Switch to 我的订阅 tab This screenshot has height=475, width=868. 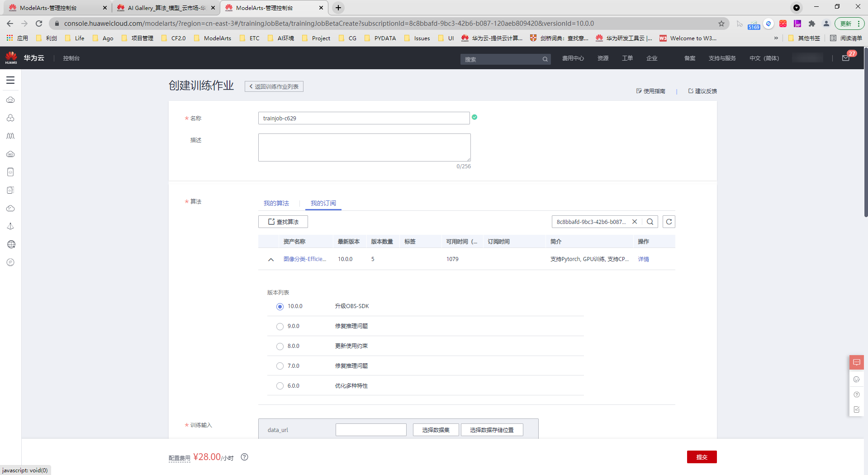[323, 204]
